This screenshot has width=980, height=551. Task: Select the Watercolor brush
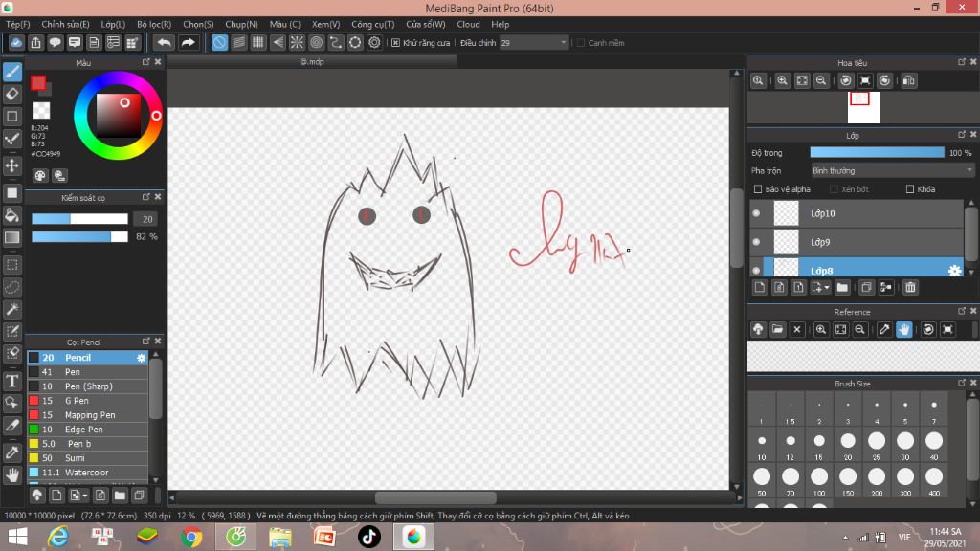pyautogui.click(x=87, y=473)
